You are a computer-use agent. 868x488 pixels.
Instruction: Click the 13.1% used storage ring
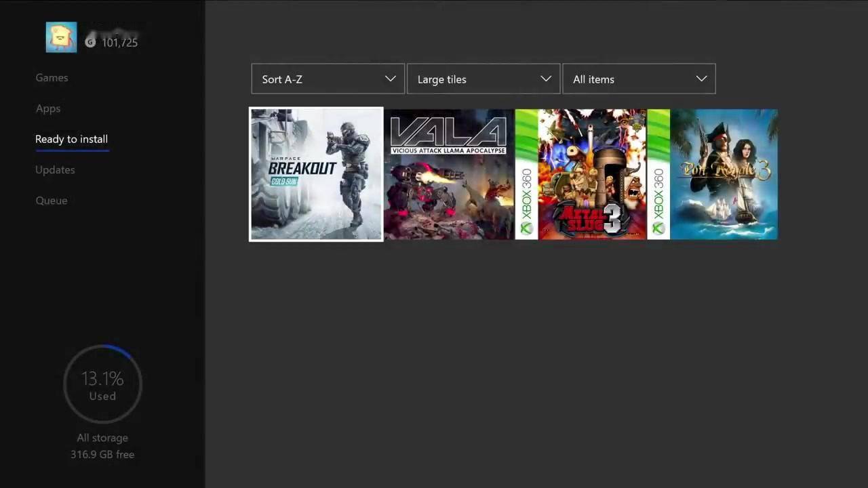tap(102, 384)
